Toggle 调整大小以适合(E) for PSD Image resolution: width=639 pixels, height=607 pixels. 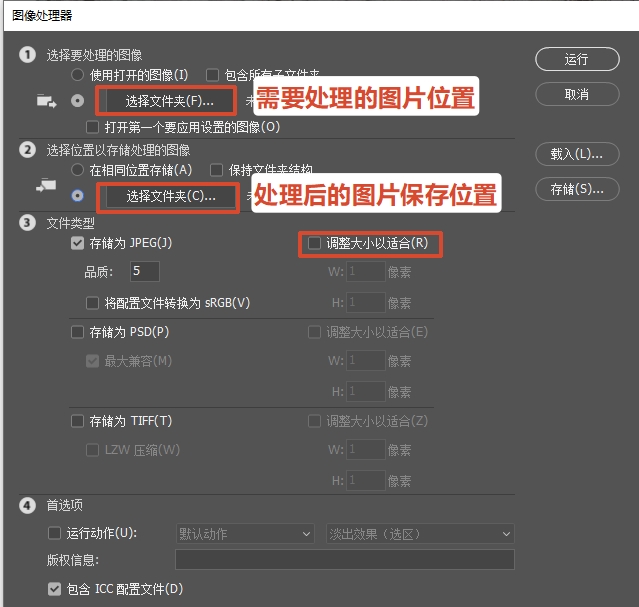[314, 332]
